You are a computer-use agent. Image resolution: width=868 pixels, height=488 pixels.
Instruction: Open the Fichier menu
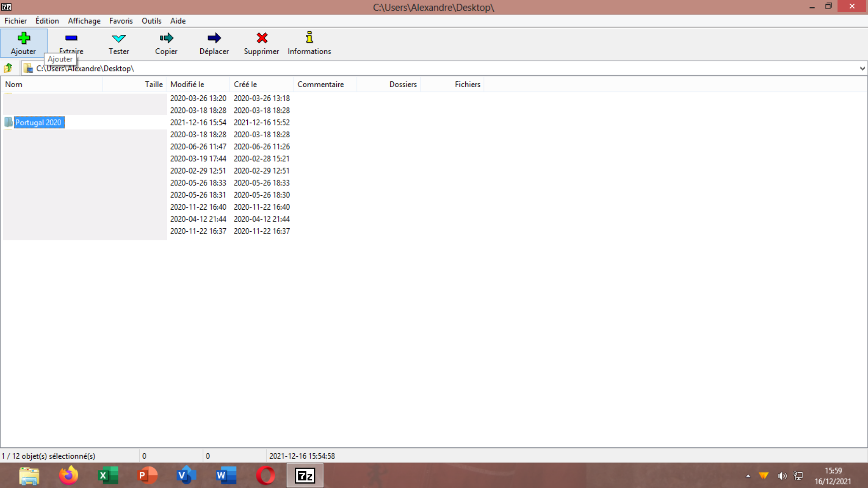coord(15,21)
